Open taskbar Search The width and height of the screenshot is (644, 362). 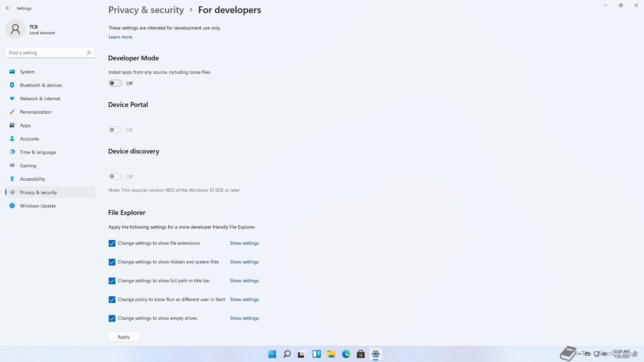click(x=287, y=354)
